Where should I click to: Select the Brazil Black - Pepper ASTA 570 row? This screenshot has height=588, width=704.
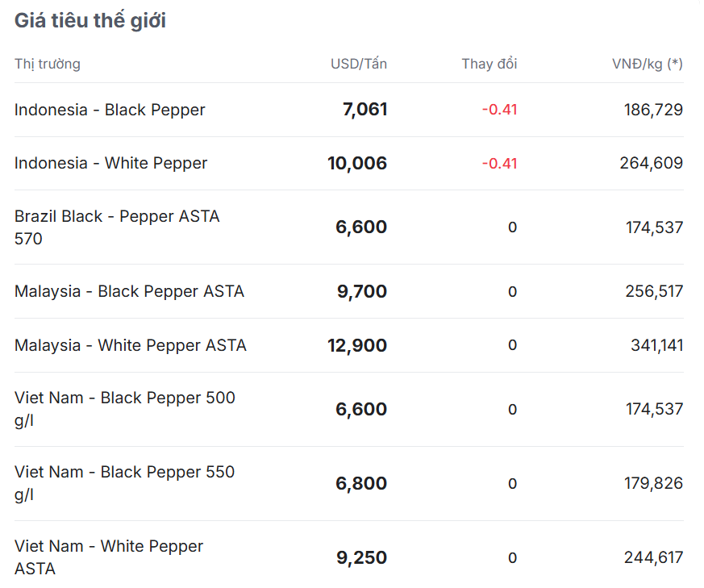pos(117,227)
